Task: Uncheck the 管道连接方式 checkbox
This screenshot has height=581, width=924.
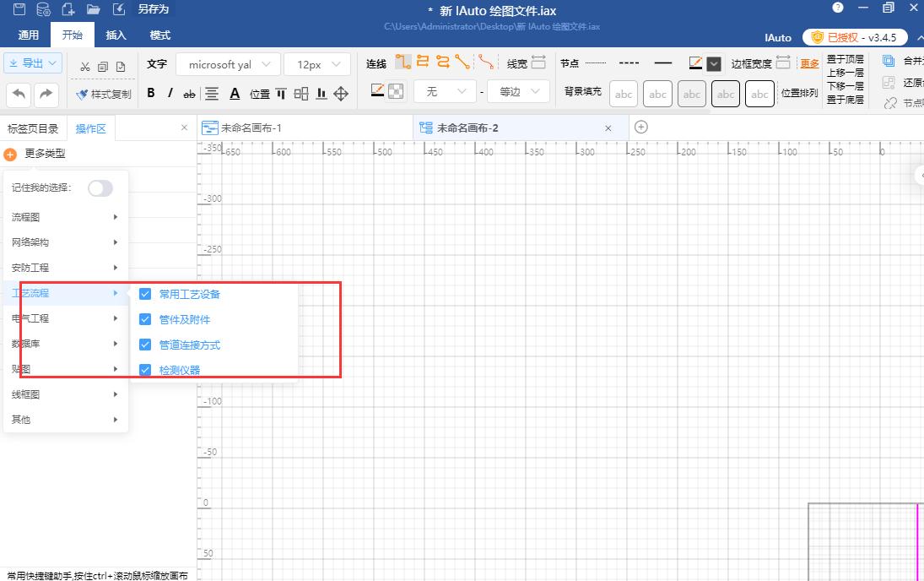Action: [145, 345]
